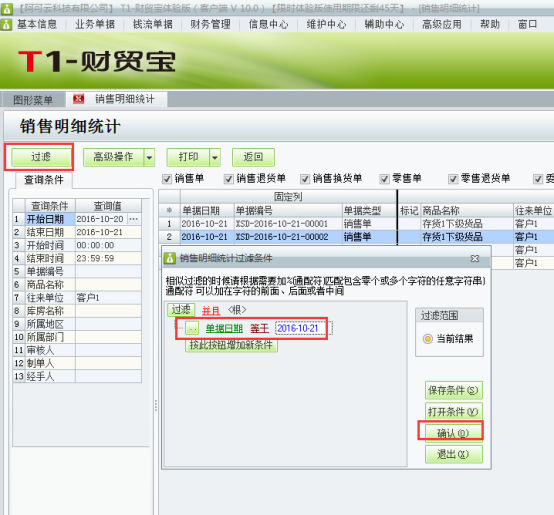This screenshot has width=554, height=515.
Task: Open the 业务单据 menu
Action: [x=95, y=24]
